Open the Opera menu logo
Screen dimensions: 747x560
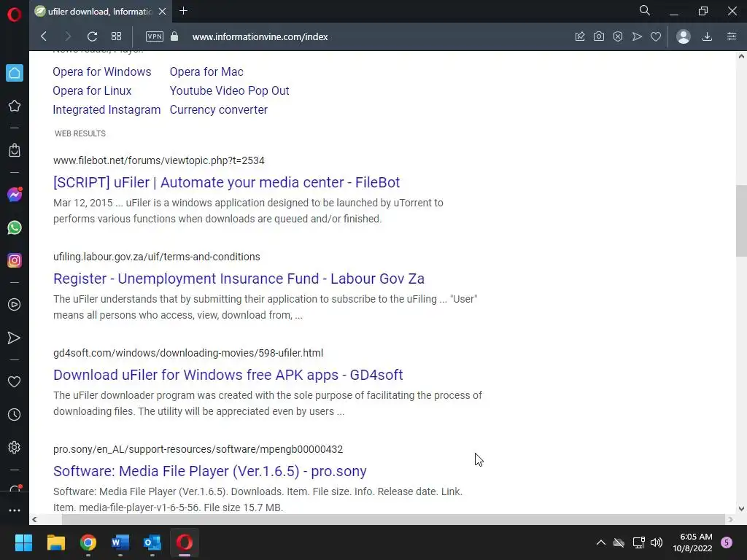pyautogui.click(x=15, y=15)
